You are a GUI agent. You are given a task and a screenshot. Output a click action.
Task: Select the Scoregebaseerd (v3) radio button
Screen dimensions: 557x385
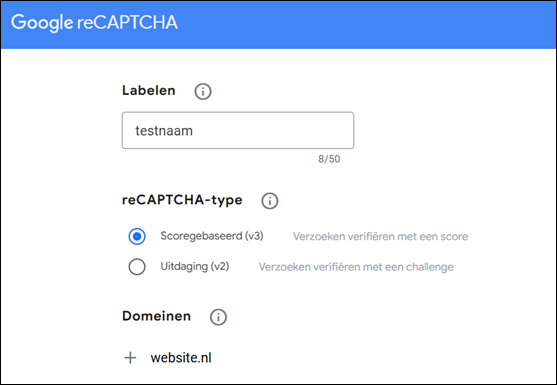137,237
